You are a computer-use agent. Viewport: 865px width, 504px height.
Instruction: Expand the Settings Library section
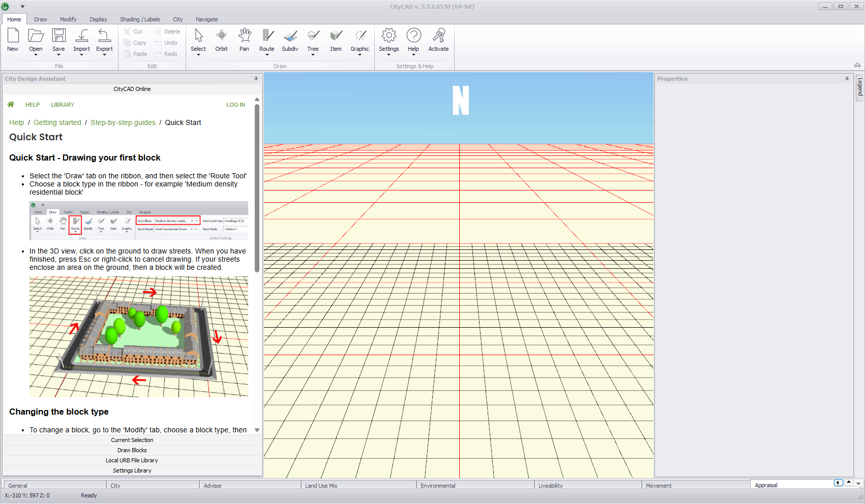pyautogui.click(x=132, y=470)
